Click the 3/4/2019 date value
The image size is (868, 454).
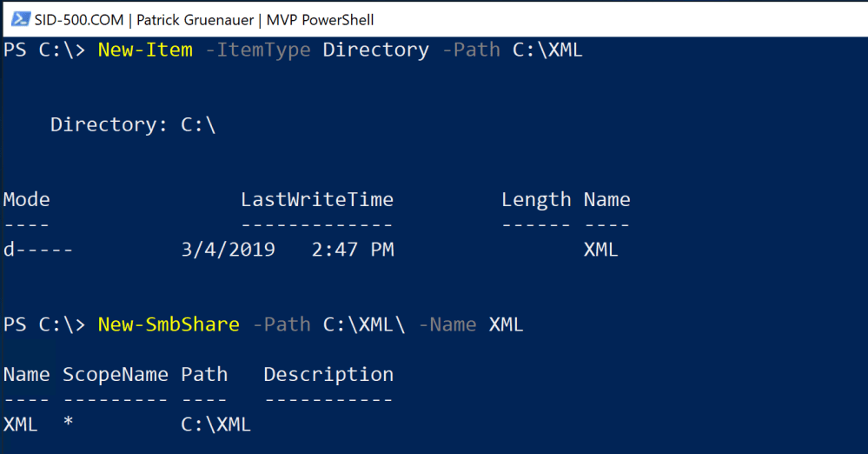[228, 250]
